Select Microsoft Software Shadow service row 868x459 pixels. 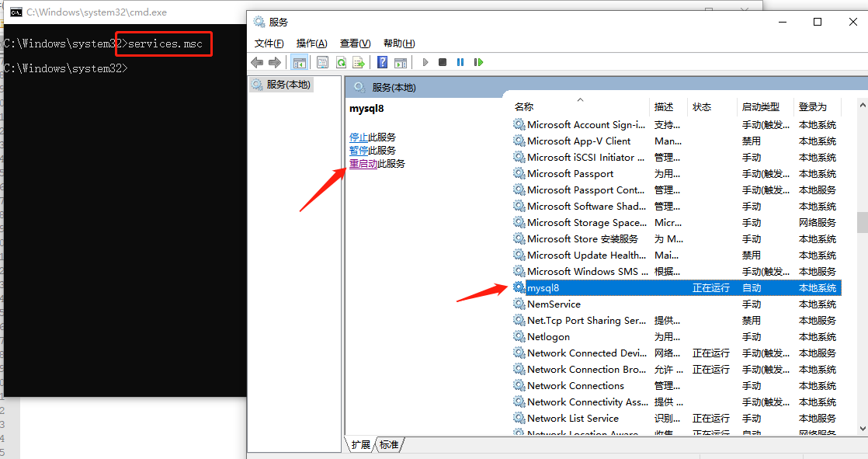point(676,206)
